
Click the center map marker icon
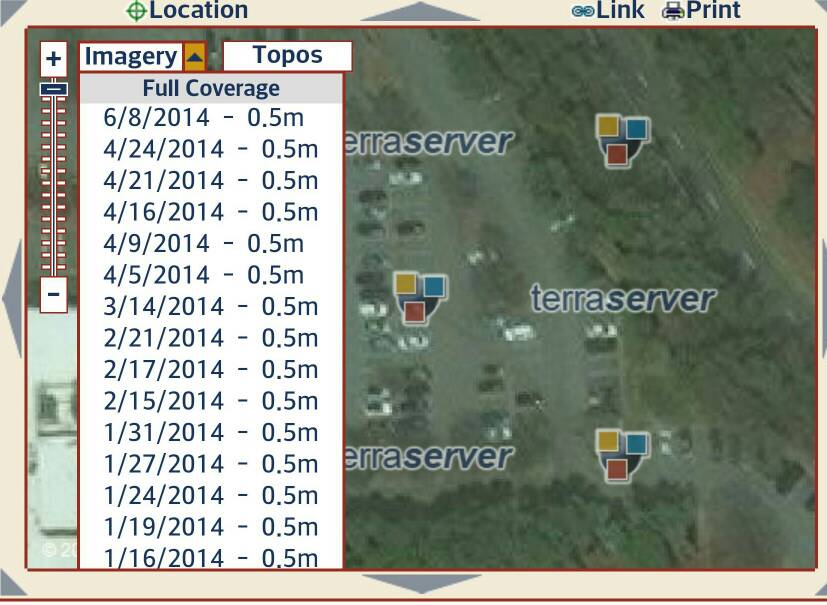(420, 297)
